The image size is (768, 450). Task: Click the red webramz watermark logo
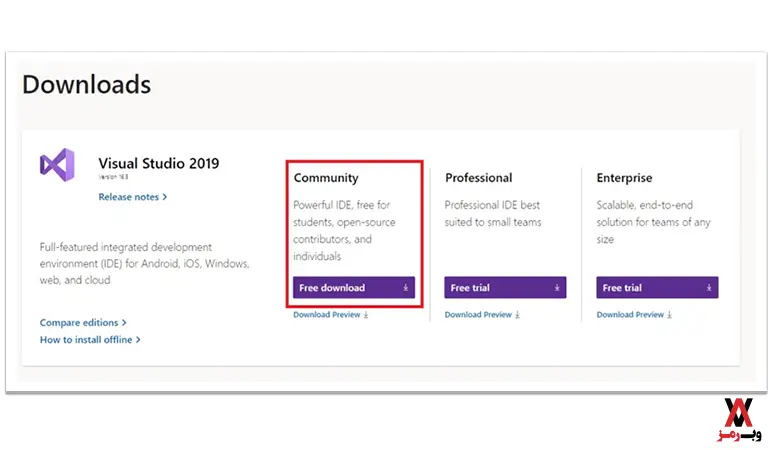739,420
